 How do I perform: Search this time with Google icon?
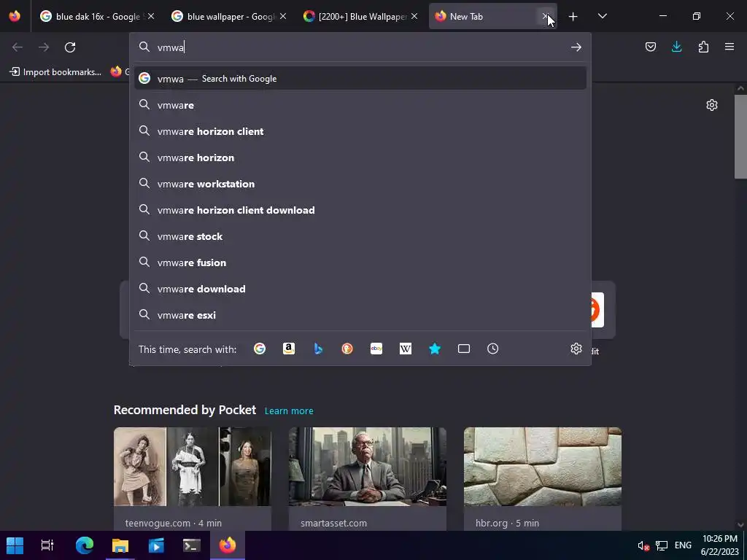(x=260, y=349)
